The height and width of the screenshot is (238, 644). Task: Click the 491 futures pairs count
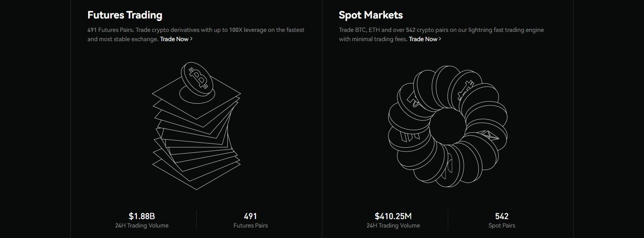pyautogui.click(x=250, y=216)
